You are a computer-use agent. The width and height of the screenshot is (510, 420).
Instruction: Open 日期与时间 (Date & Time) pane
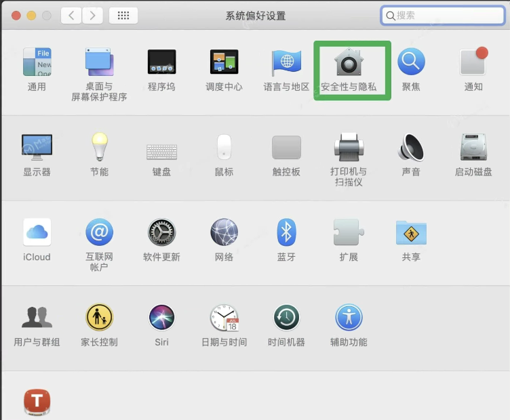[x=224, y=317]
